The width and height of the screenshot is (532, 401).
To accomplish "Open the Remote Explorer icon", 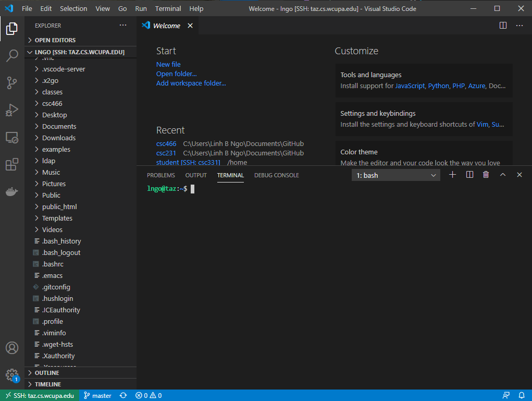I will pyautogui.click(x=12, y=138).
